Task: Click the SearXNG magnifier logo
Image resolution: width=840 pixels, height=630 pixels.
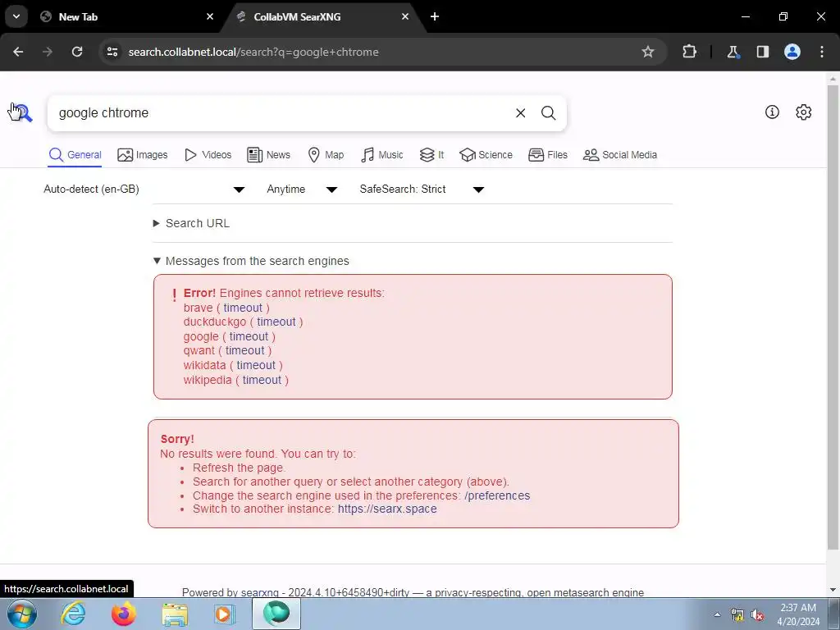Action: [x=22, y=112]
